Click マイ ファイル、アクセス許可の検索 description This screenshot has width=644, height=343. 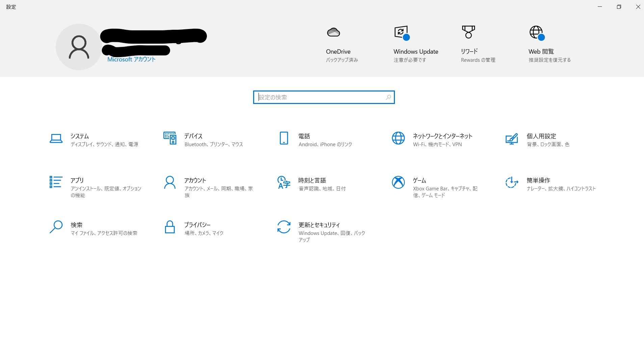tap(104, 233)
